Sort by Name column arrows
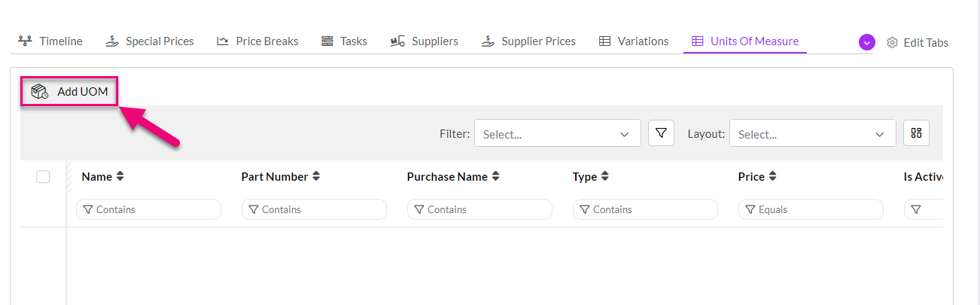Viewport: 980px width, 305px height. [x=120, y=177]
